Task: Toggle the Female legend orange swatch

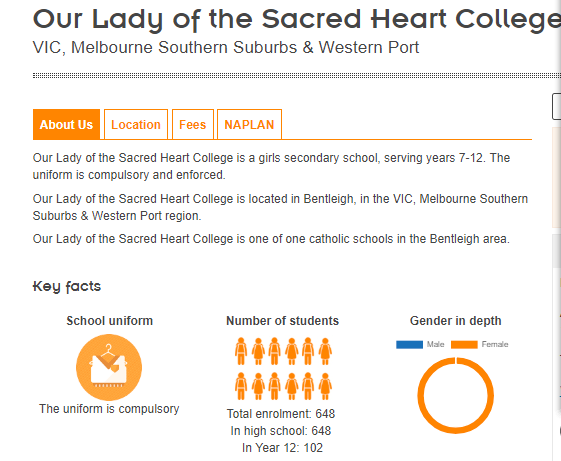Action: (x=464, y=344)
